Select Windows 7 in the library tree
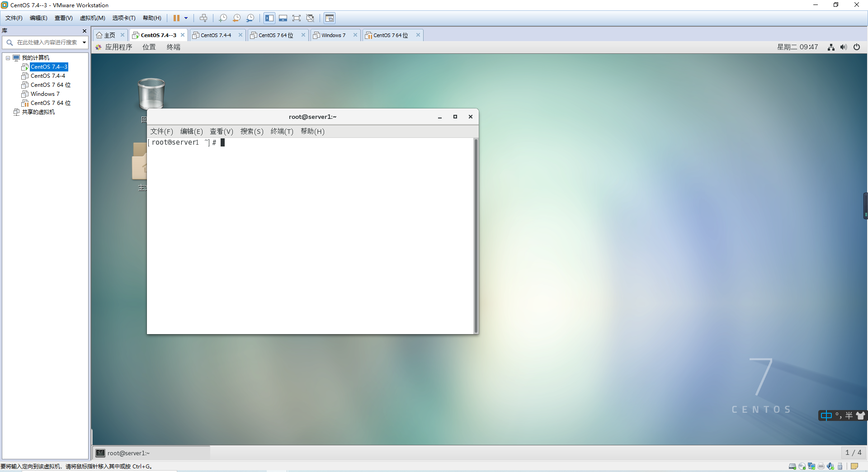This screenshot has height=472, width=868. point(45,94)
